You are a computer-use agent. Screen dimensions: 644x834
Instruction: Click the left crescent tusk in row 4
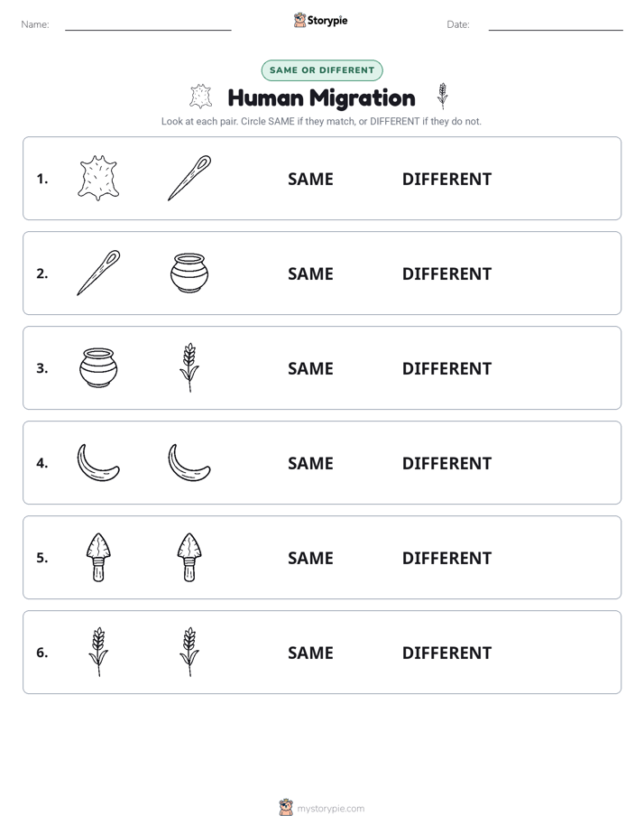point(98,462)
